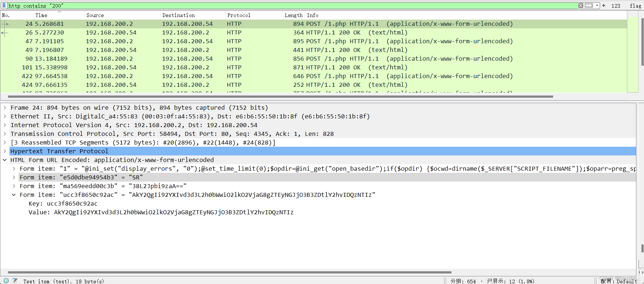Click the Hypertext Transfer Protocol row text
This screenshot has height=284, width=644.
tap(59, 151)
